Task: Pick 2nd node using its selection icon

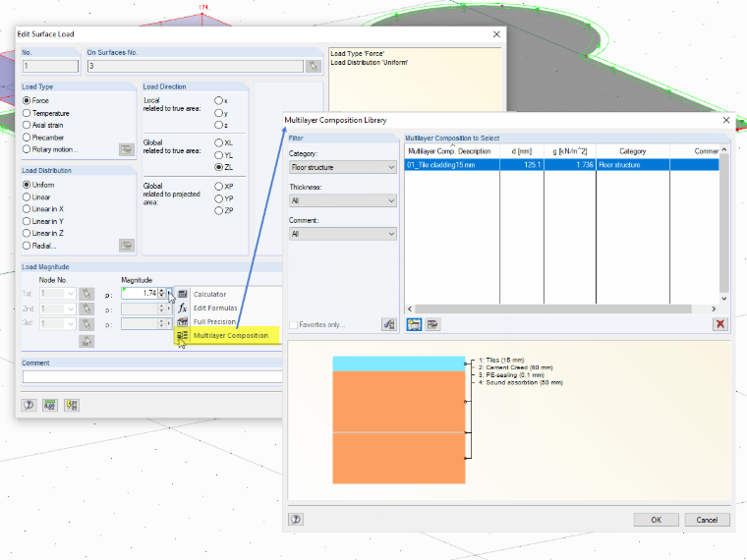Action: point(86,309)
